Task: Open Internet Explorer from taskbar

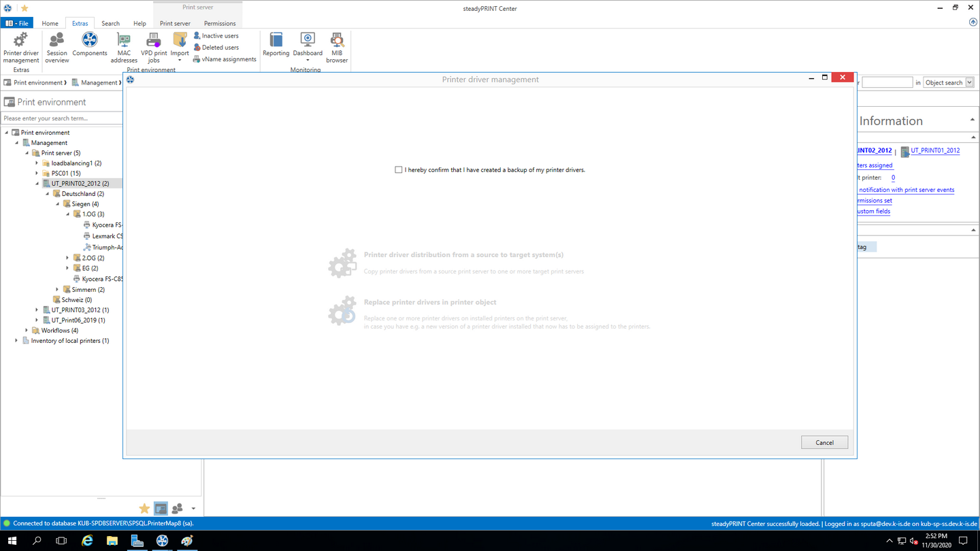Action: (87, 541)
